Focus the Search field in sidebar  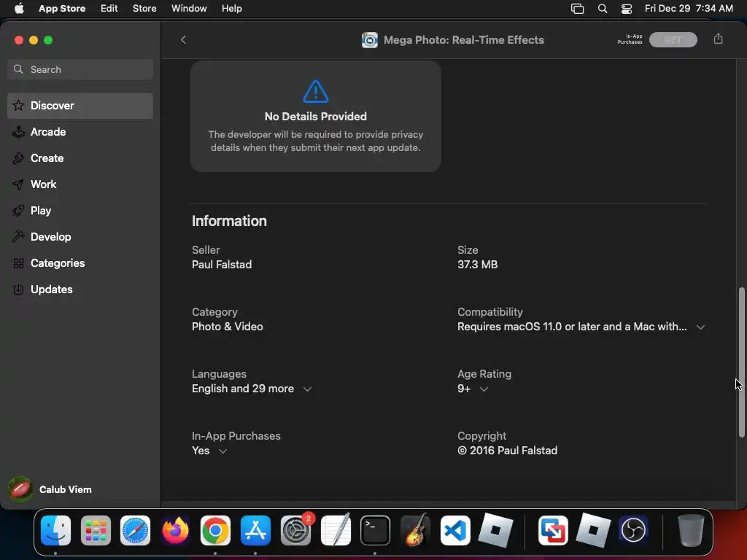click(x=80, y=69)
